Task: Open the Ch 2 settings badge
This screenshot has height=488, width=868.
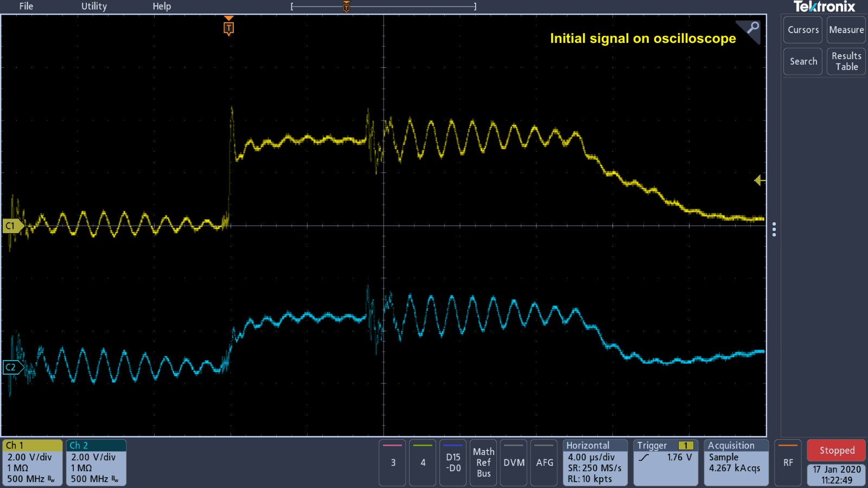Action: tap(96, 462)
